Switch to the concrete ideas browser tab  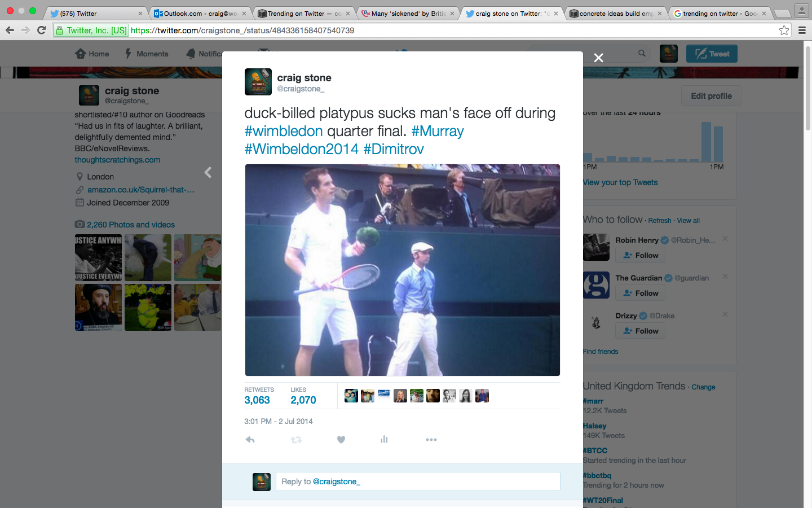coord(616,14)
